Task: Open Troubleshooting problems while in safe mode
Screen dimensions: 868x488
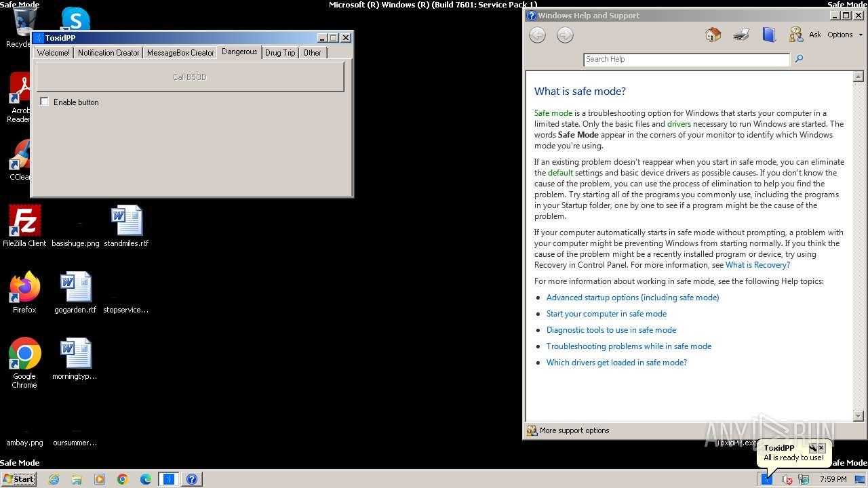Action: click(x=629, y=346)
